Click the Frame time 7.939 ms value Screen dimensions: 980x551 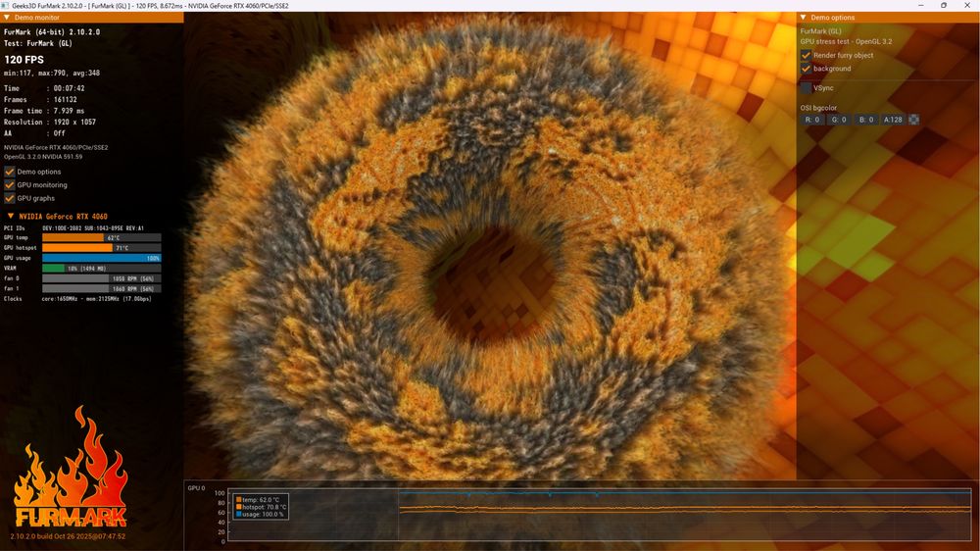coord(69,111)
